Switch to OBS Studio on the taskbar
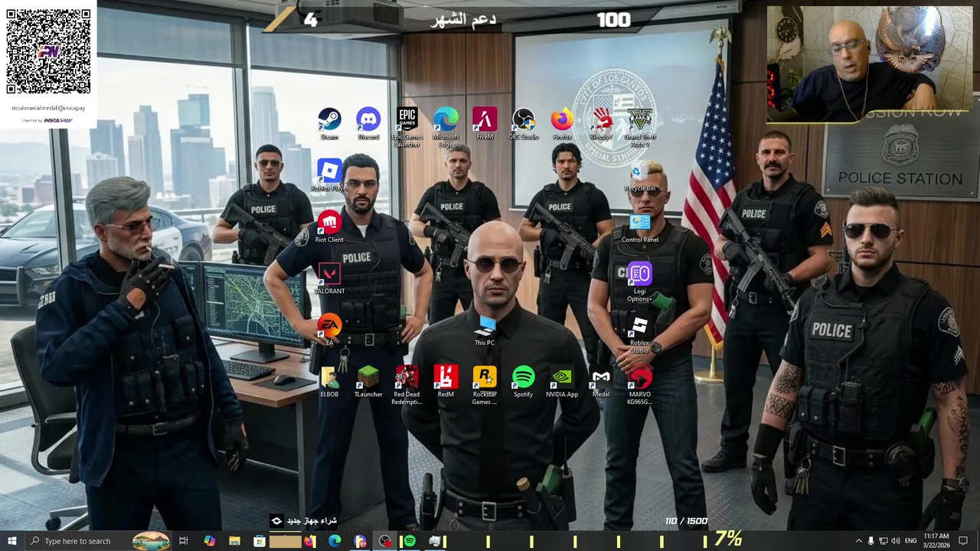 click(384, 541)
